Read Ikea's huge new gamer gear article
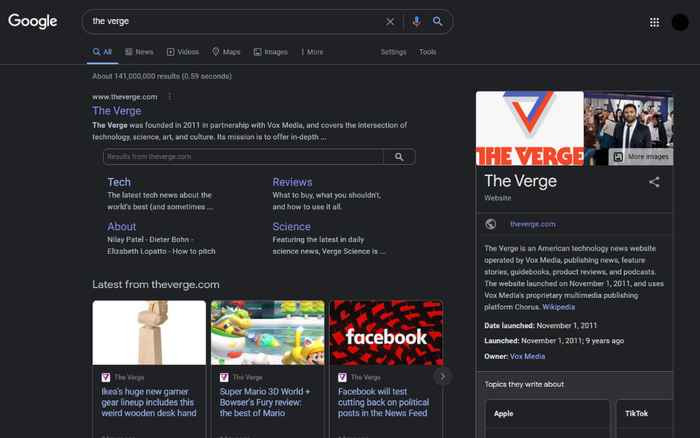The width and height of the screenshot is (700, 438). 149,402
